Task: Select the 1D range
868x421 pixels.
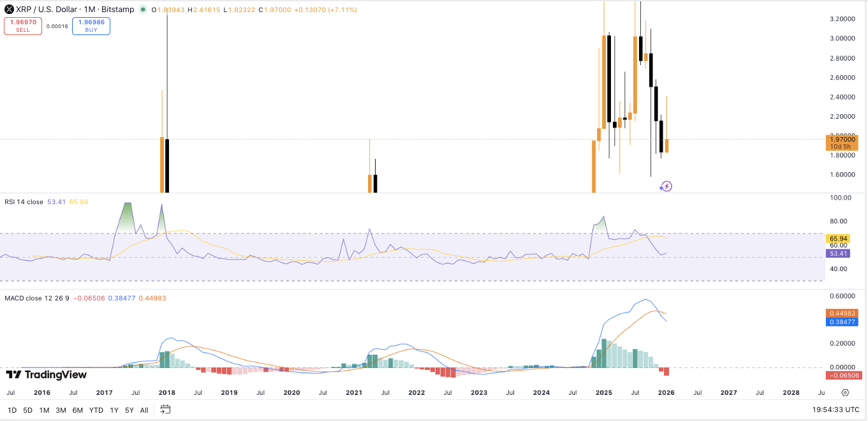Action: click(11, 410)
